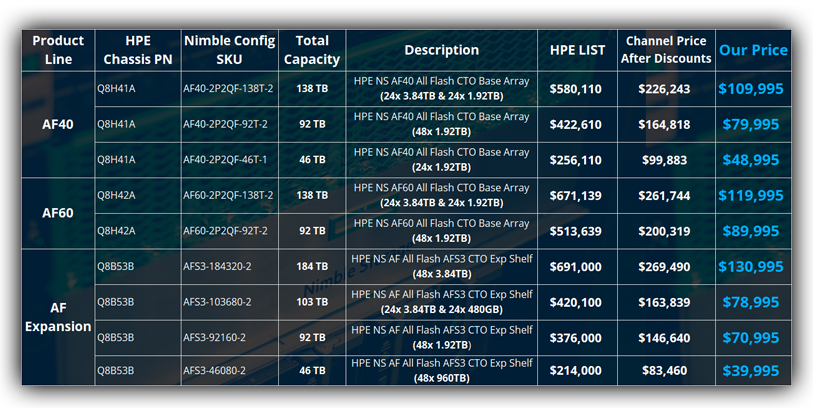Viewport: 813px width, 408px height.
Task: Click the $691,000 HPE list price
Action: (x=576, y=267)
